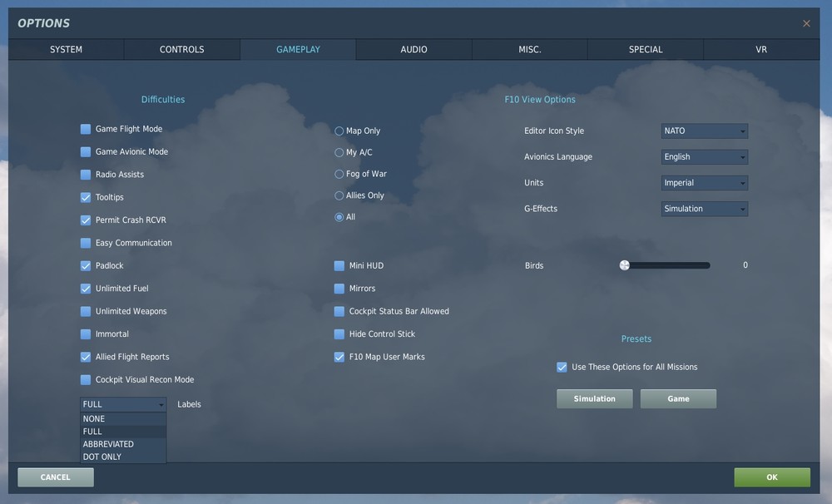The width and height of the screenshot is (832, 504).
Task: Enable Cockpit Visual Recon Mode
Action: (86, 380)
